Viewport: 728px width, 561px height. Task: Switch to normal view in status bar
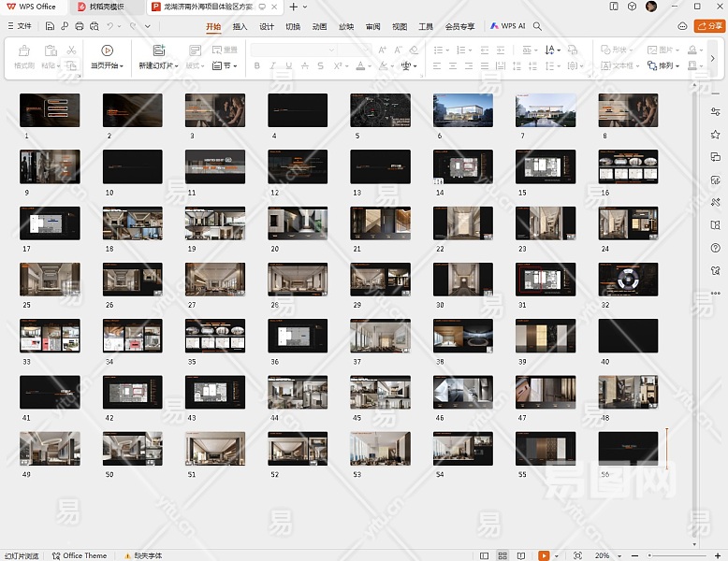[485, 555]
